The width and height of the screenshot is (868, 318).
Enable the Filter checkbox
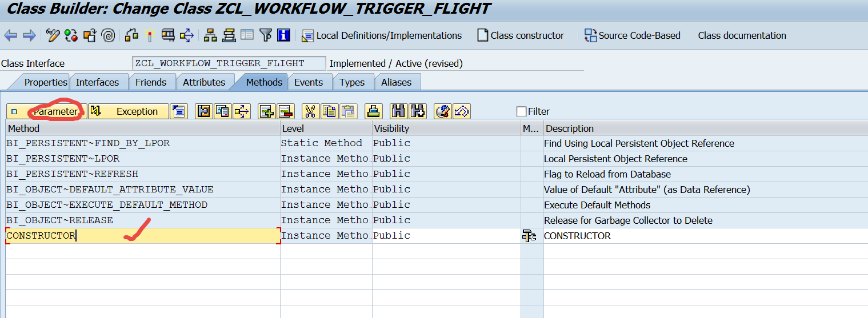pyautogui.click(x=521, y=111)
